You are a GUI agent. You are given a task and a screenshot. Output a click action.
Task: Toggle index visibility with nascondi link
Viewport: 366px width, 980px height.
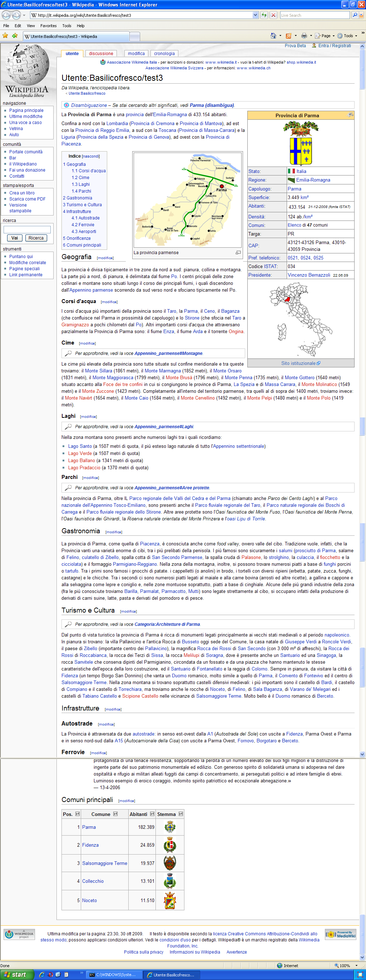tap(91, 156)
